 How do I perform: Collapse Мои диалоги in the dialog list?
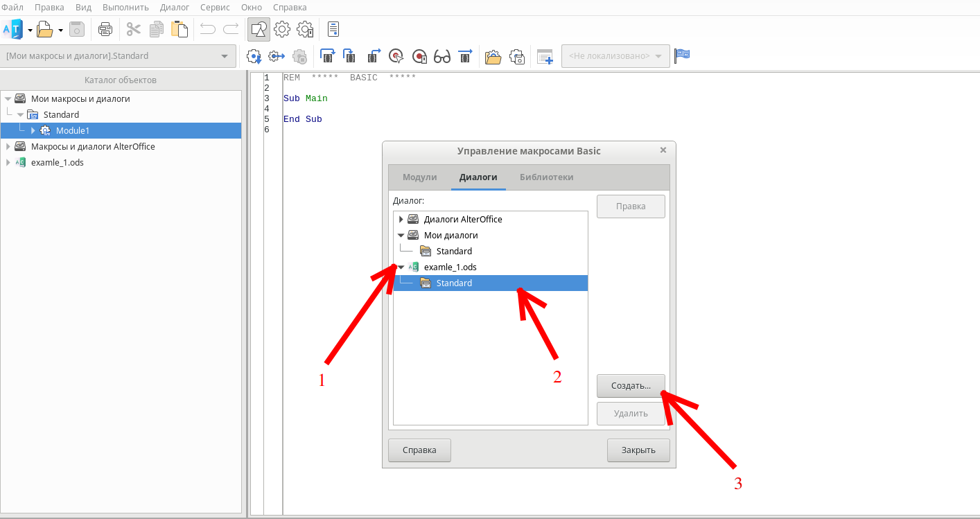coord(401,235)
